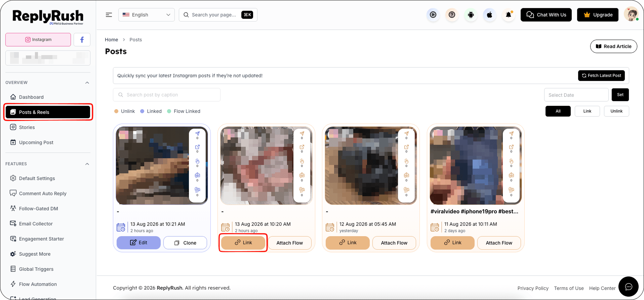
Task: Collapse the Features sidebar section
Action: [87, 164]
